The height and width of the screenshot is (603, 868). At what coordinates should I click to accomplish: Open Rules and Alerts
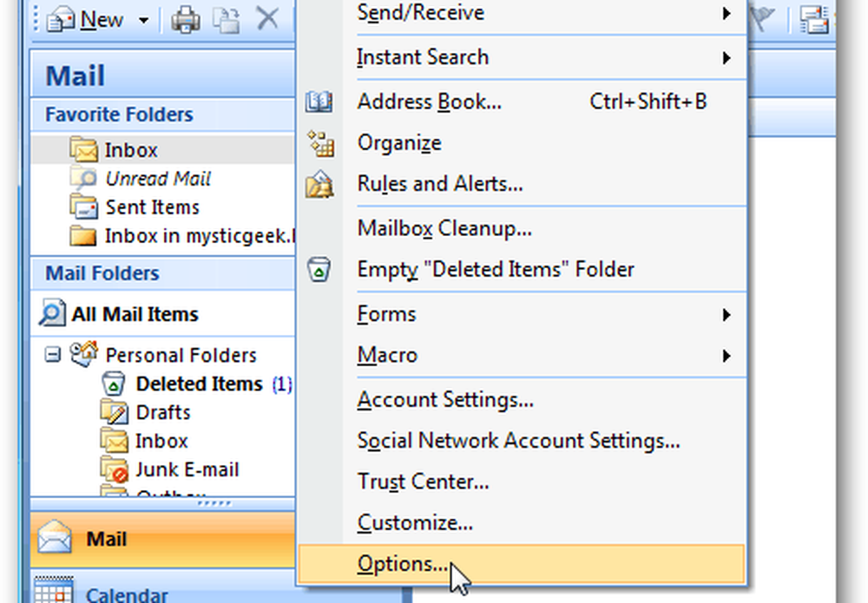(x=523, y=184)
